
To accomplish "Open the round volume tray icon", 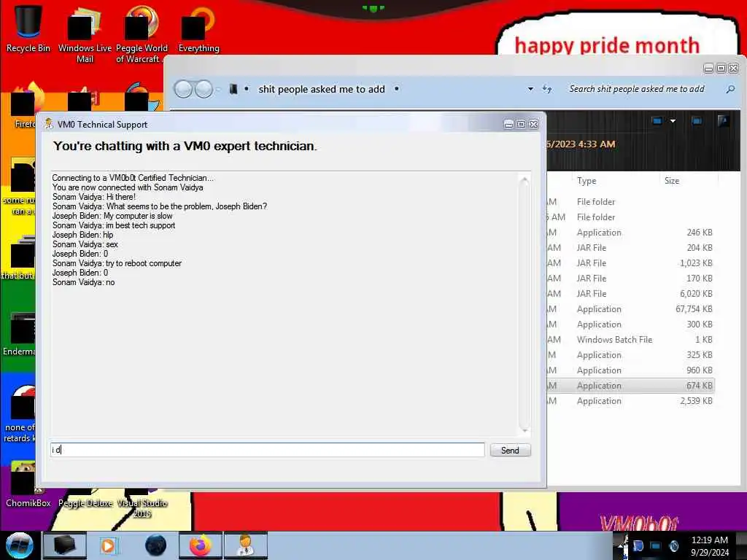I will coord(673,545).
